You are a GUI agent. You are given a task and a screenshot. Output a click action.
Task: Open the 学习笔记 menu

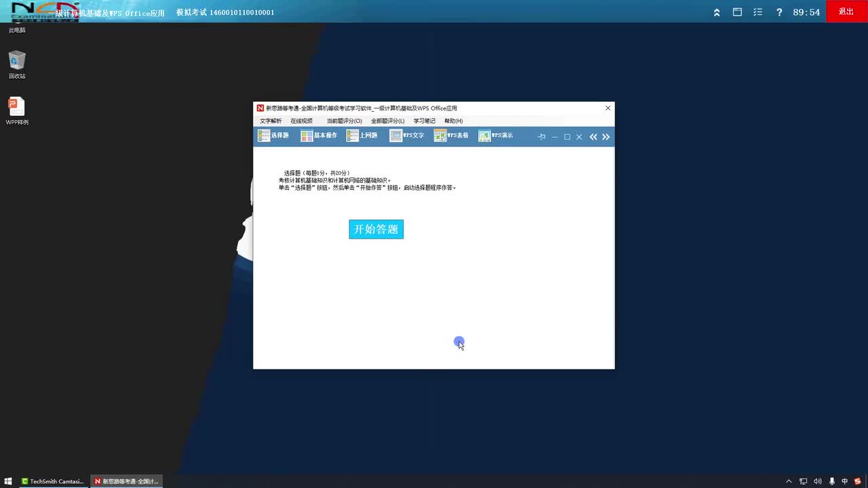pos(425,121)
